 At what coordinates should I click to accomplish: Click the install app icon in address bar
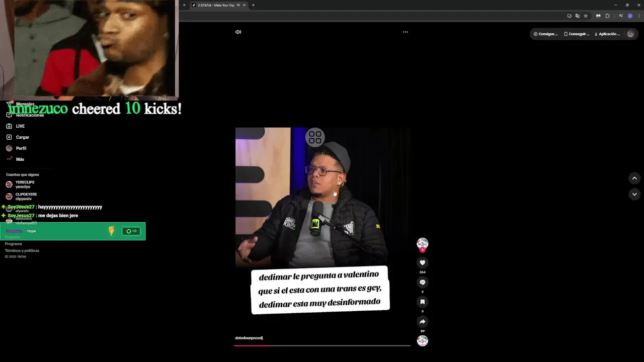coord(569,16)
